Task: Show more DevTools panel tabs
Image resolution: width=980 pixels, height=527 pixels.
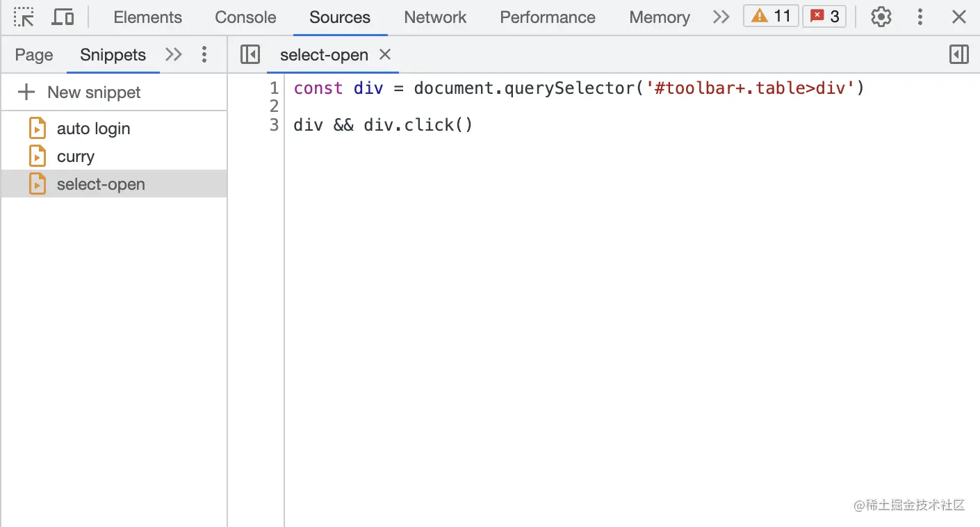Action: tap(721, 17)
